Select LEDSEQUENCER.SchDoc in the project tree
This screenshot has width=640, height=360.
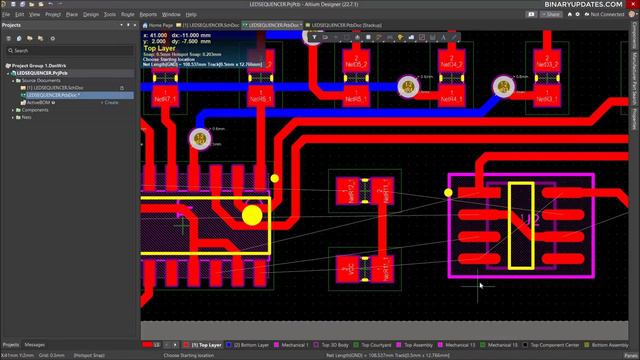(x=55, y=88)
